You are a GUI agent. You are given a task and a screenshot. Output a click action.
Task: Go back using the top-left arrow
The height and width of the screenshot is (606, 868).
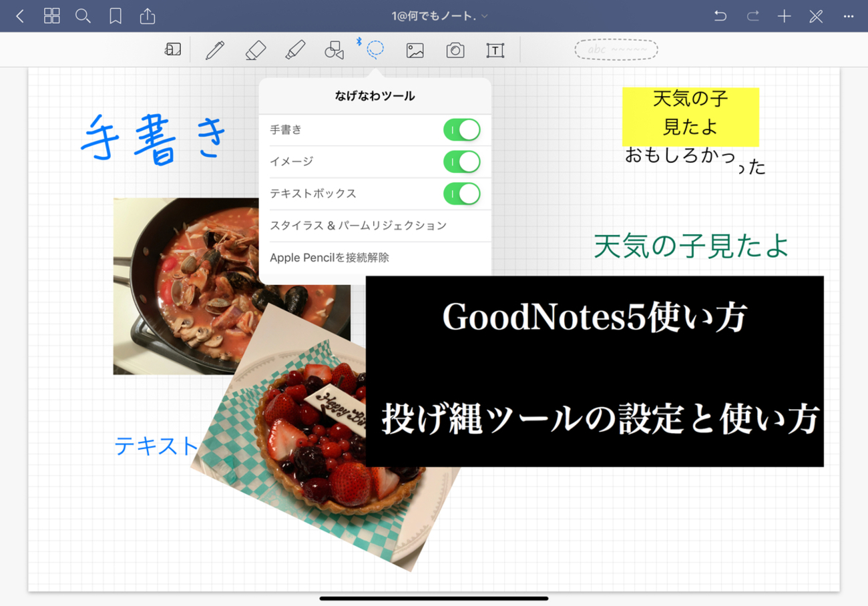pos(20,16)
